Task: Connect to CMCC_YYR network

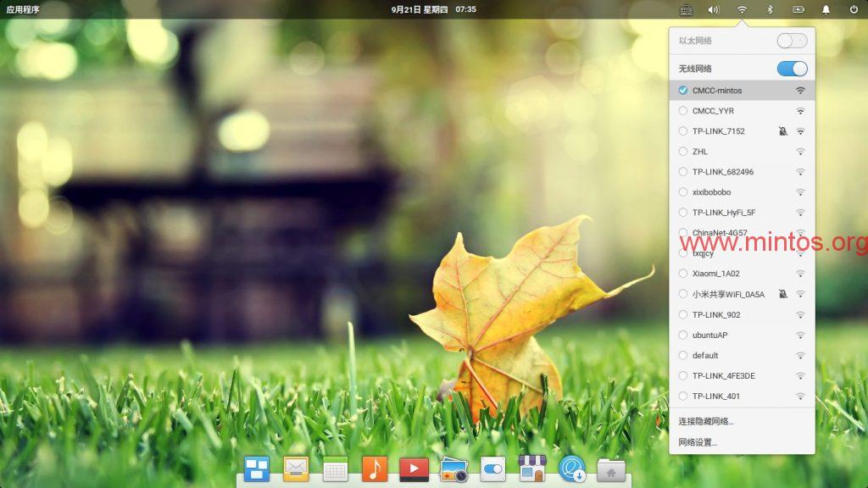Action: coord(742,111)
